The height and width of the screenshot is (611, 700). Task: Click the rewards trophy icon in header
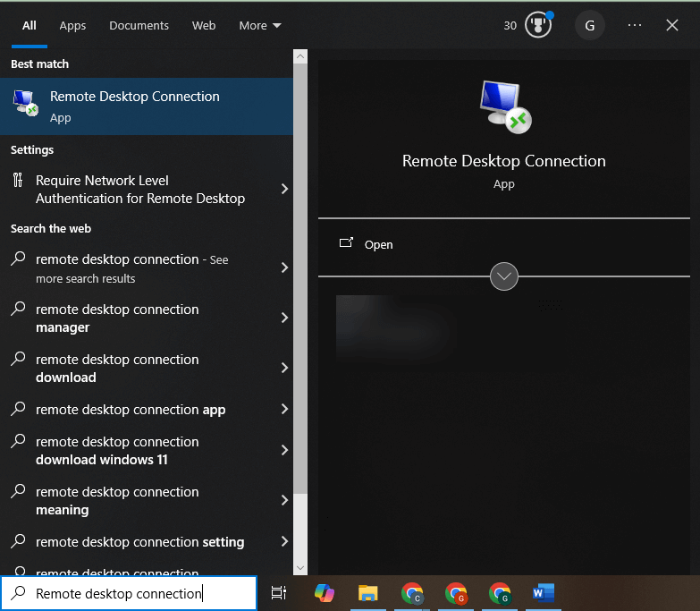(537, 25)
